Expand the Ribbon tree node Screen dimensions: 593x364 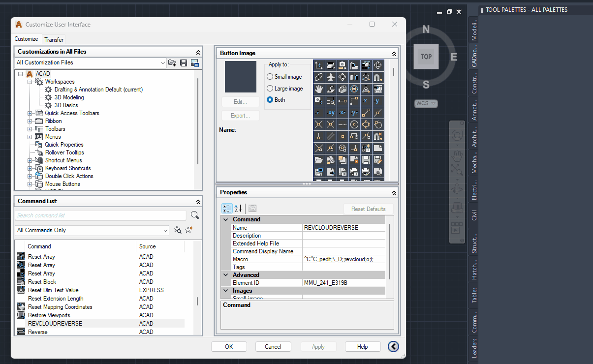click(x=30, y=121)
